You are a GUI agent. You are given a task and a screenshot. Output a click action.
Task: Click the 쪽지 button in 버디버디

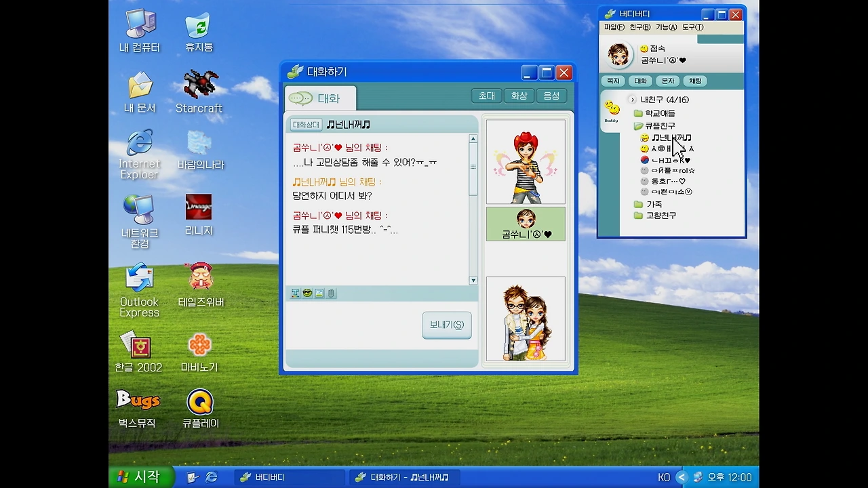point(613,81)
